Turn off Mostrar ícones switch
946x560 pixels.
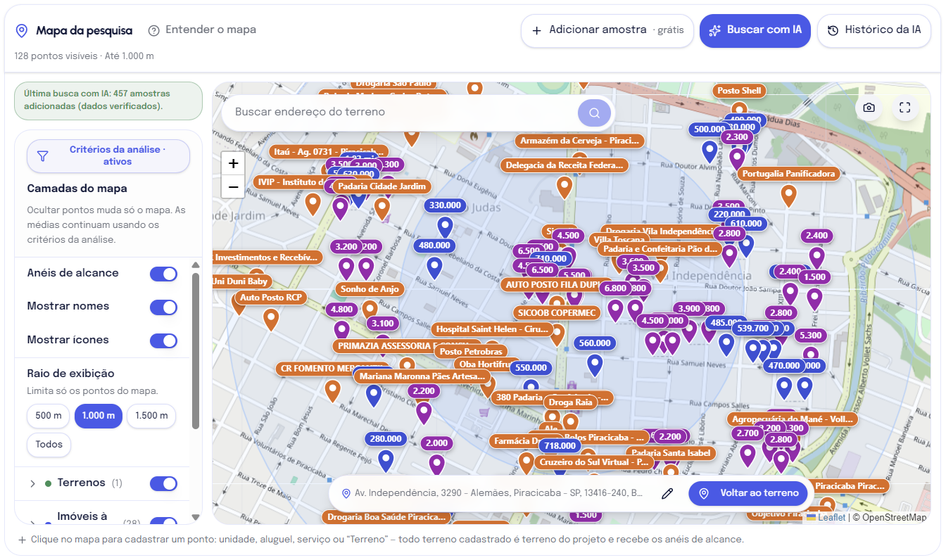[163, 341]
